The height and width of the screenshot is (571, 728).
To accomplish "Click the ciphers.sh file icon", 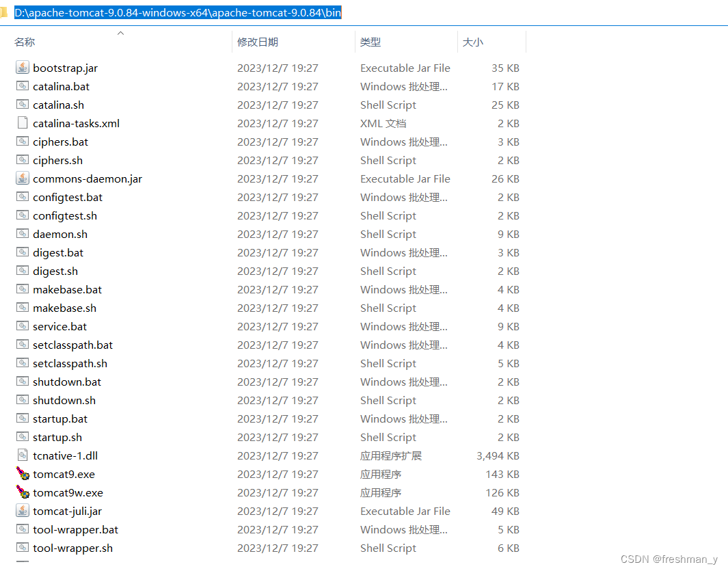I will coord(23,160).
